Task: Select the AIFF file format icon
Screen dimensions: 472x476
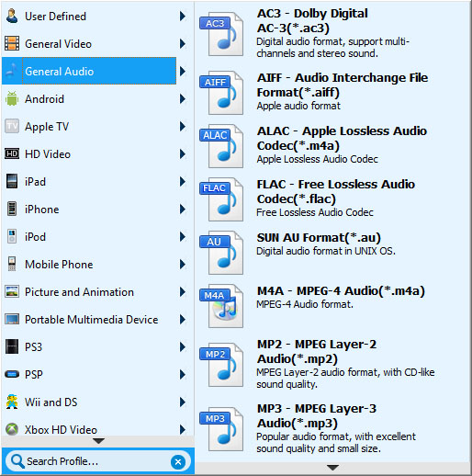Action: coord(221,93)
